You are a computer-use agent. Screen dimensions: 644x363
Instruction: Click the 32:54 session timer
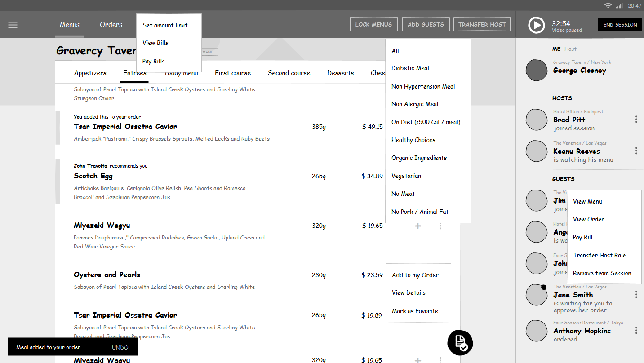pyautogui.click(x=561, y=23)
